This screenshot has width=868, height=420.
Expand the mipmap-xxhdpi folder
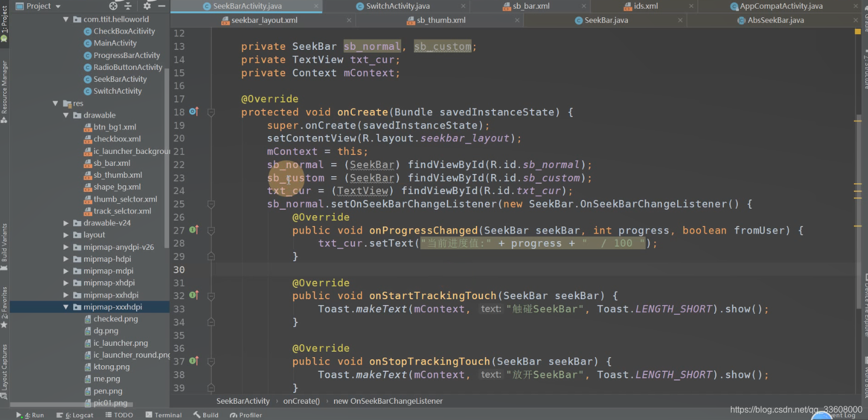click(66, 295)
